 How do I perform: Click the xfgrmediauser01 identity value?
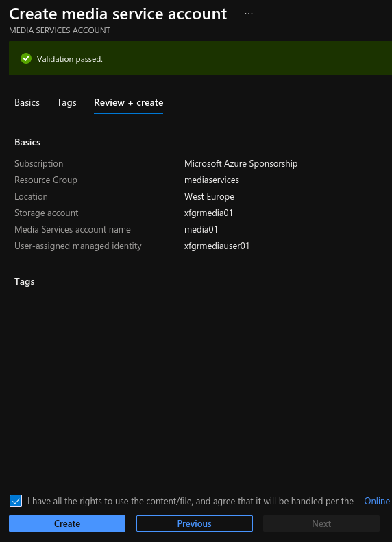(217, 246)
